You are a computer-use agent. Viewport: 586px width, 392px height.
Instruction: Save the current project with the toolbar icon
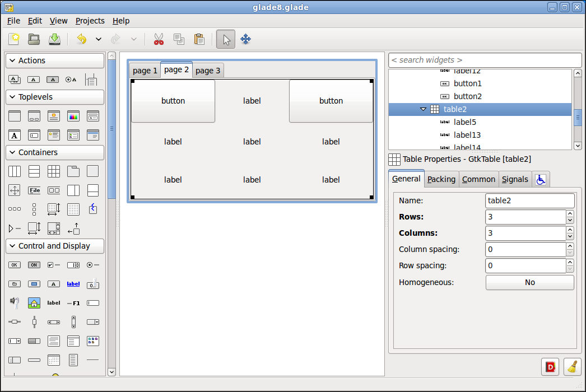pyautogui.click(x=54, y=39)
